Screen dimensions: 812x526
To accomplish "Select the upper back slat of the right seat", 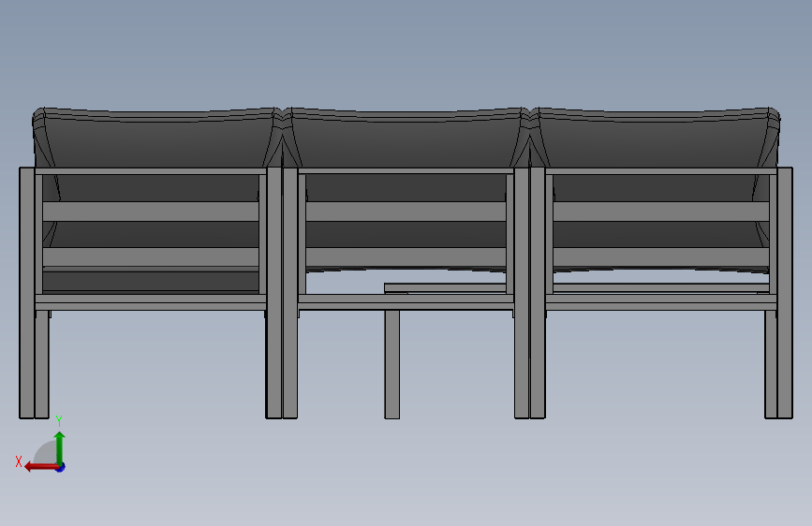I will pyautogui.click(x=661, y=212).
